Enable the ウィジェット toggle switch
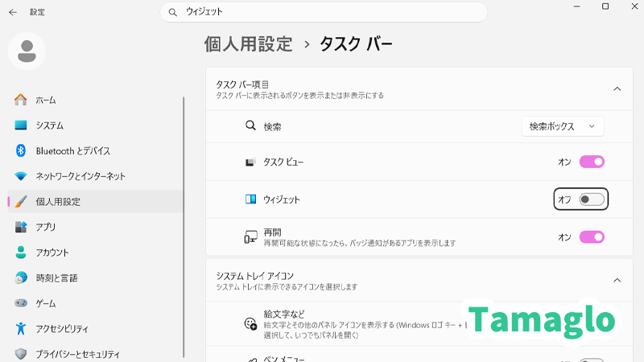 click(592, 200)
